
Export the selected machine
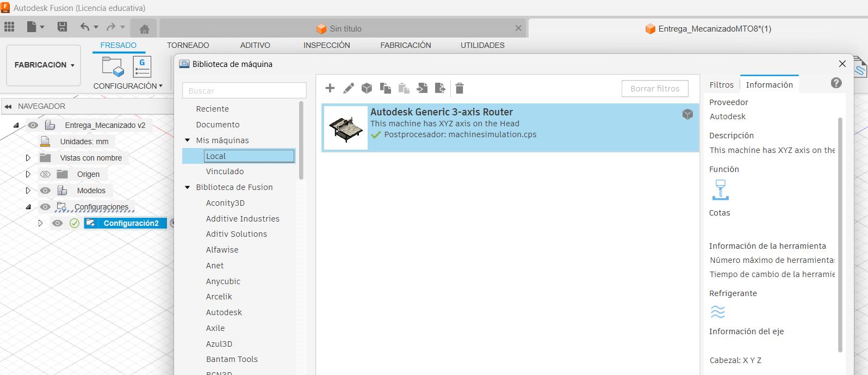441,88
